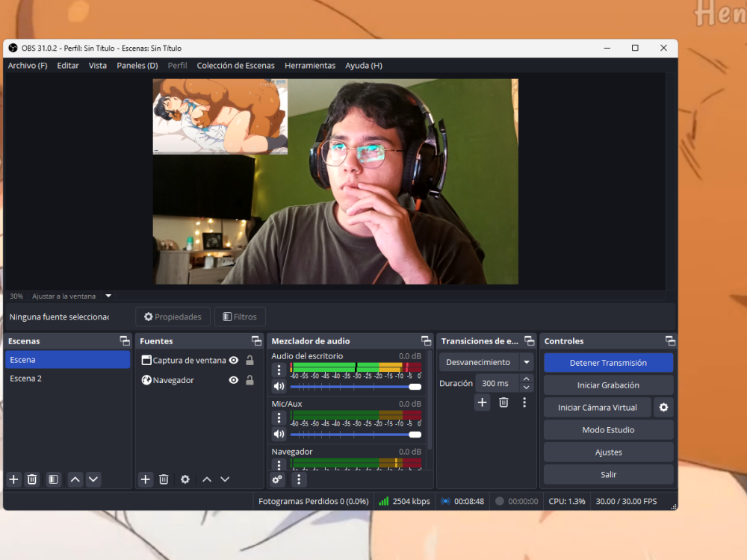Open Mic/Aux options dots
747x560 pixels.
tap(279, 417)
